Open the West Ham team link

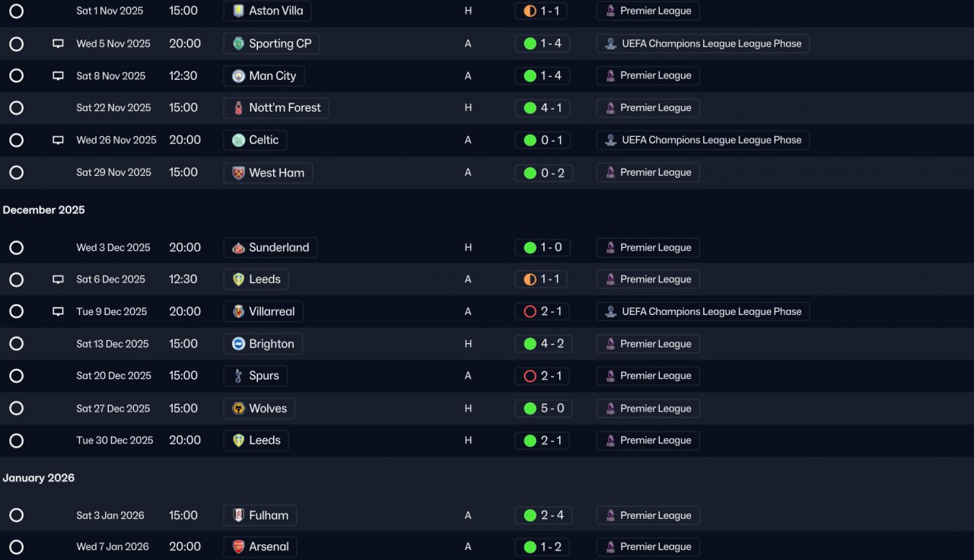coord(268,173)
